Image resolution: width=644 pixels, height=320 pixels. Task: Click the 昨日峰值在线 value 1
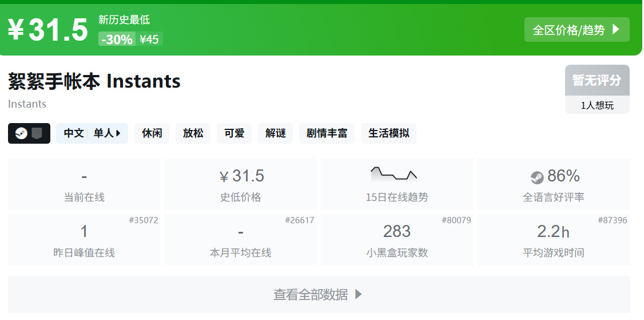pyautogui.click(x=84, y=232)
